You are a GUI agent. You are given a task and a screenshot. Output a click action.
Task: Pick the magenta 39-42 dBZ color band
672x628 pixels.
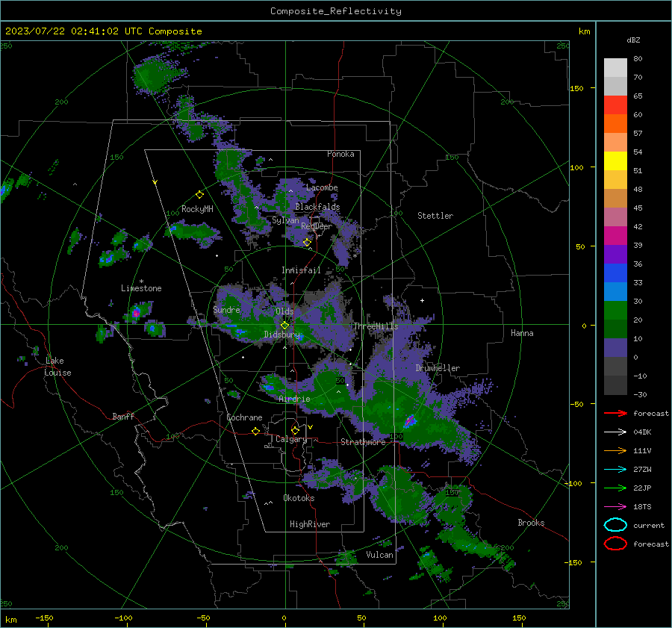pos(615,236)
